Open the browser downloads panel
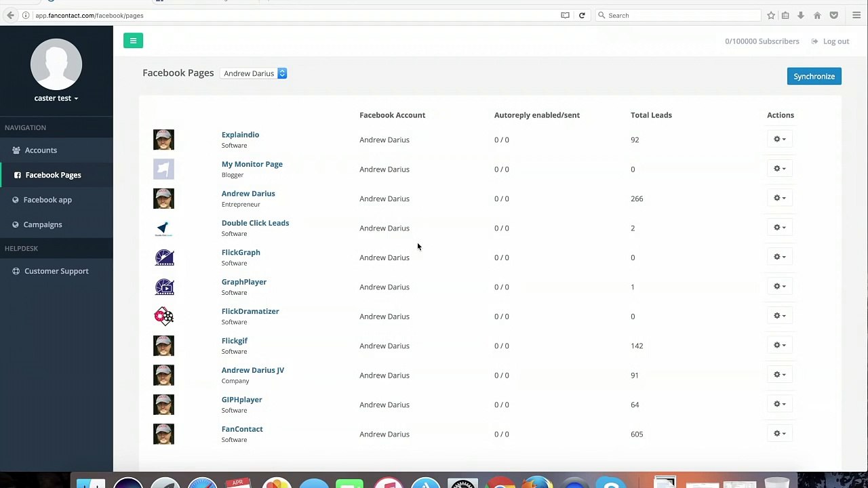 tap(801, 15)
